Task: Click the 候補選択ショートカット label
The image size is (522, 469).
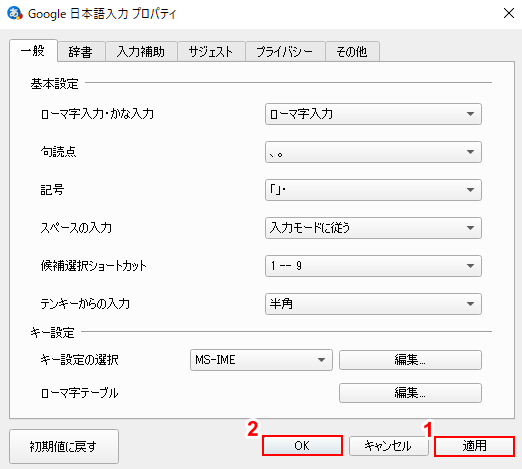Action: 93,266
